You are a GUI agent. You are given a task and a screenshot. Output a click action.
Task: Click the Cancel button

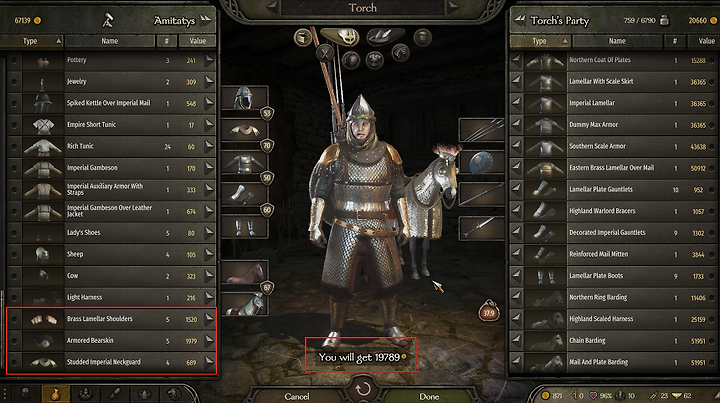(x=297, y=396)
